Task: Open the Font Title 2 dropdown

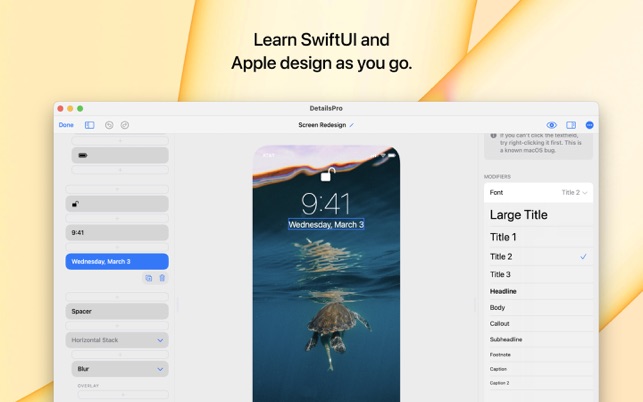Action: (538, 192)
